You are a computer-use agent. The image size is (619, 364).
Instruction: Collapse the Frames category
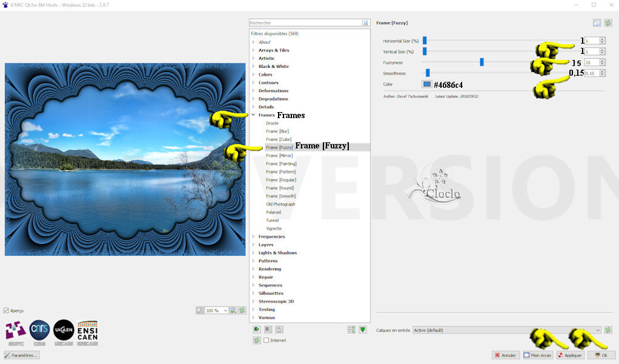pos(253,115)
